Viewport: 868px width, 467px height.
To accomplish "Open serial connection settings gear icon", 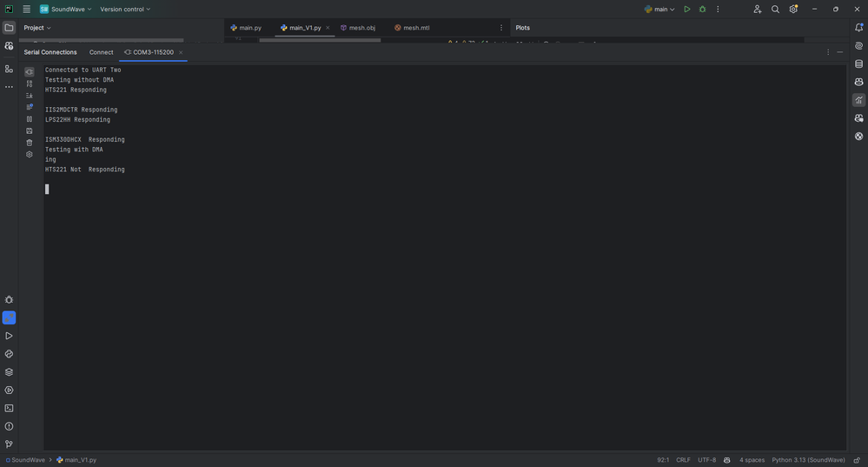I will pyautogui.click(x=30, y=155).
